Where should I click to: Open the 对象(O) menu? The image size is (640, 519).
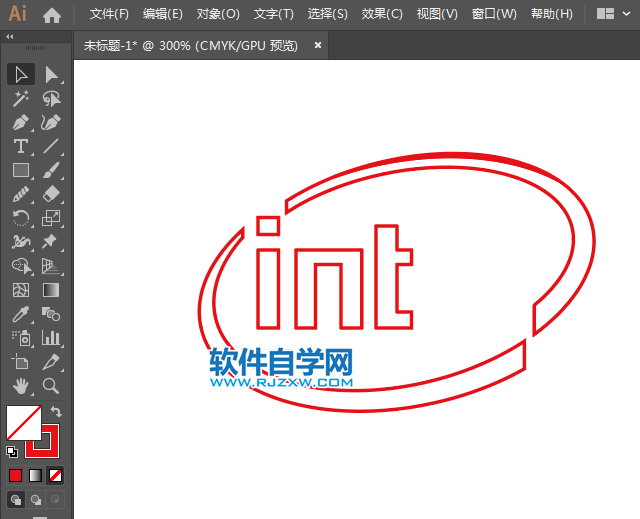click(218, 14)
